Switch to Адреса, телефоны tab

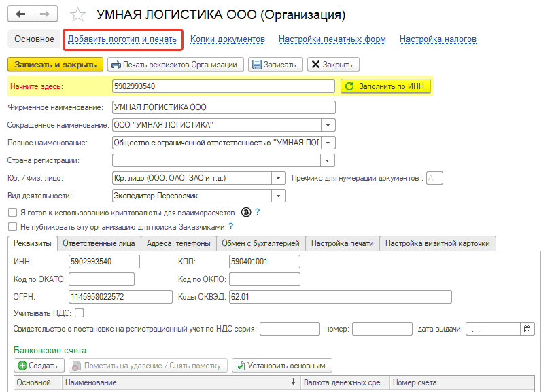(178, 243)
